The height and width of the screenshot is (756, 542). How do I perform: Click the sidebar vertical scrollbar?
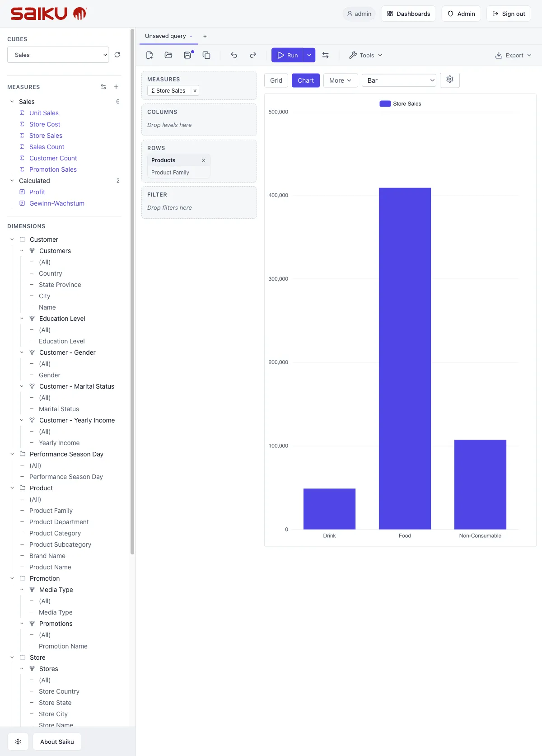pyautogui.click(x=132, y=291)
